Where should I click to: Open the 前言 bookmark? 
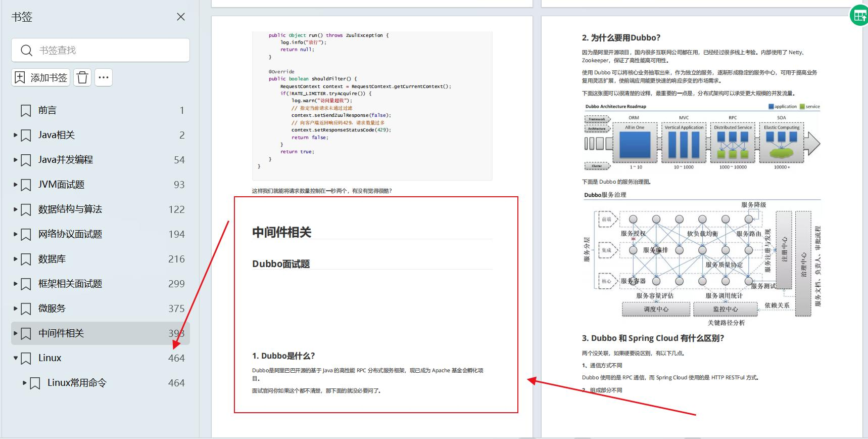tap(101, 110)
